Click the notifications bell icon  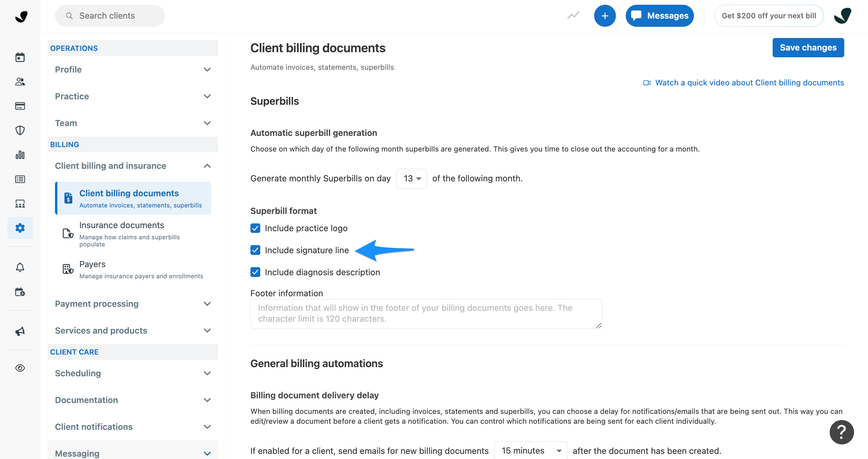pyautogui.click(x=20, y=267)
